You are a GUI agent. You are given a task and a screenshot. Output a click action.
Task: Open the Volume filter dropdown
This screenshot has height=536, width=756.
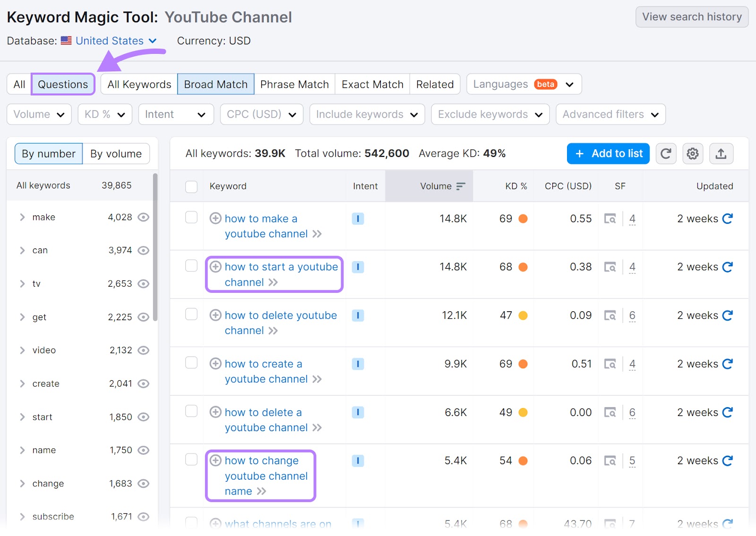[x=39, y=114]
